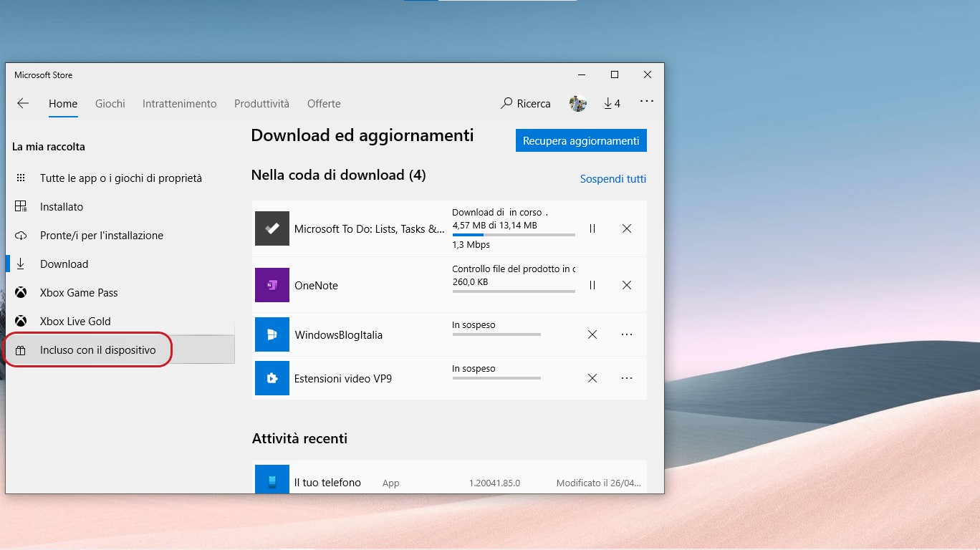Click the Estensioni video VP9 name
The image size is (980, 550).
coord(343,378)
